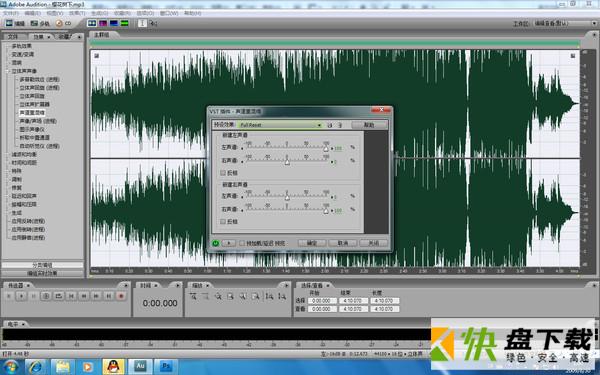Expand the 滤波和均衡 tree node

[7, 155]
